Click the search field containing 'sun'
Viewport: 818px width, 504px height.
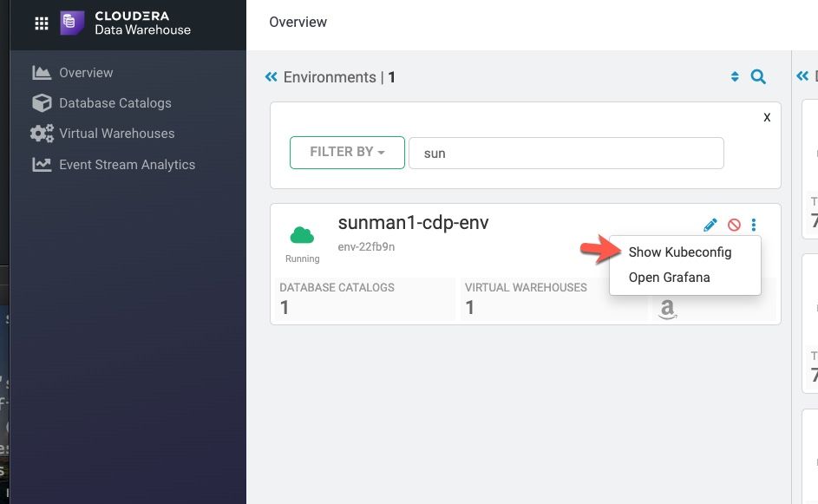(566, 153)
